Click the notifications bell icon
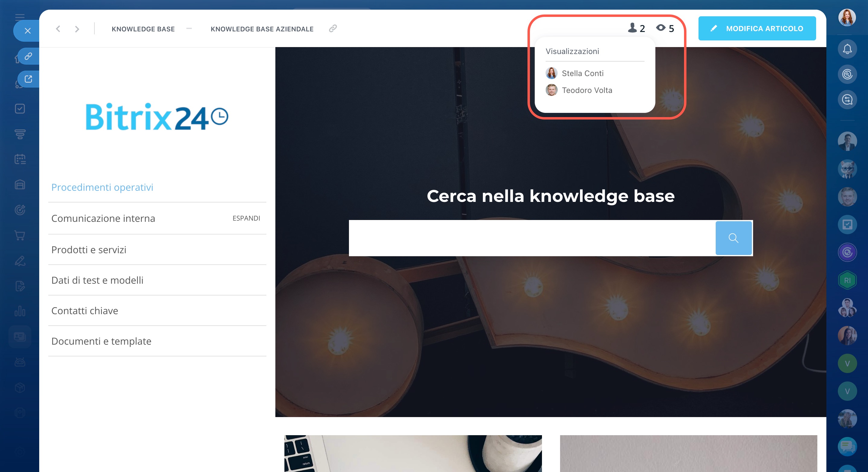The width and height of the screenshot is (868, 472). tap(847, 49)
